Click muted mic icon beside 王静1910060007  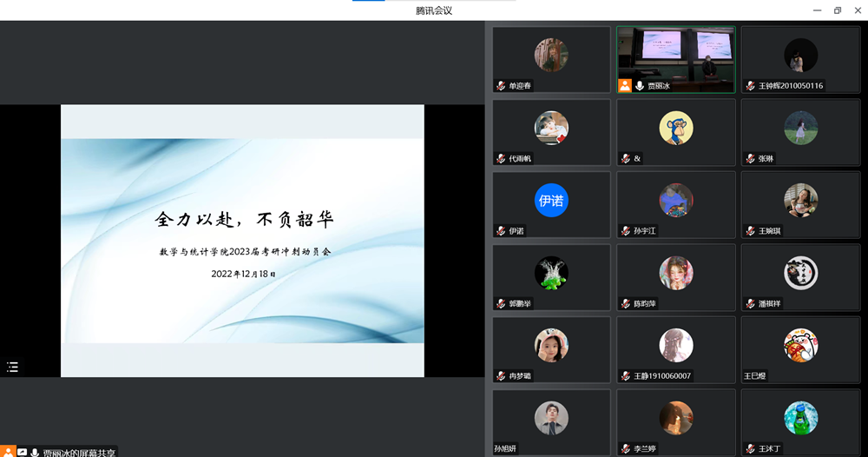pyautogui.click(x=625, y=376)
